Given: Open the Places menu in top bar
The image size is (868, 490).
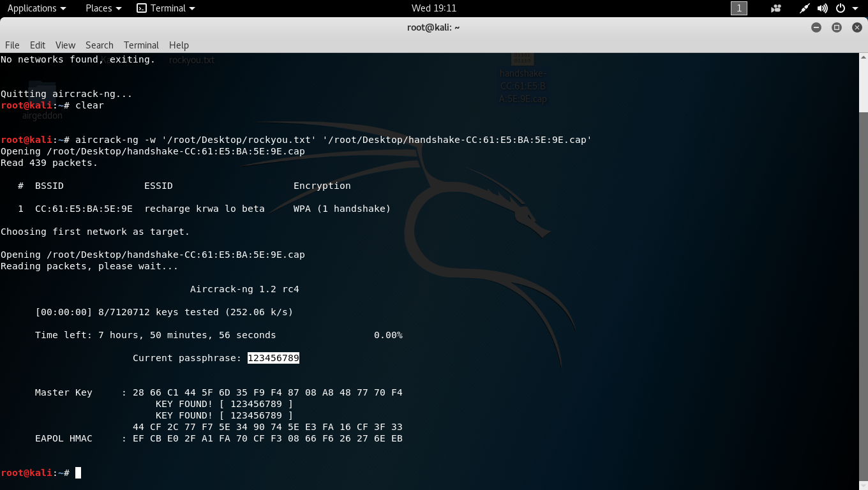Looking at the screenshot, I should coord(103,8).
